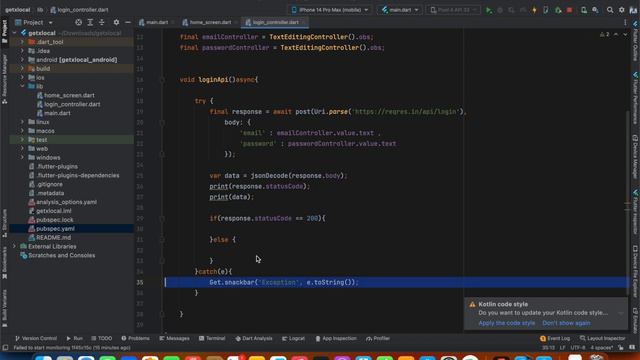Open IDE settings gear in top toolbar

click(x=622, y=10)
